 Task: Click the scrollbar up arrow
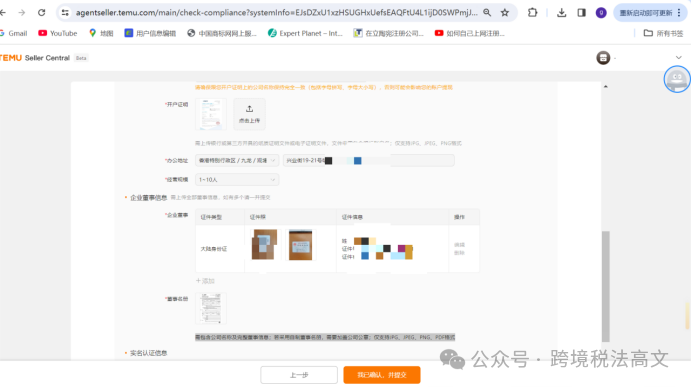pos(606,86)
